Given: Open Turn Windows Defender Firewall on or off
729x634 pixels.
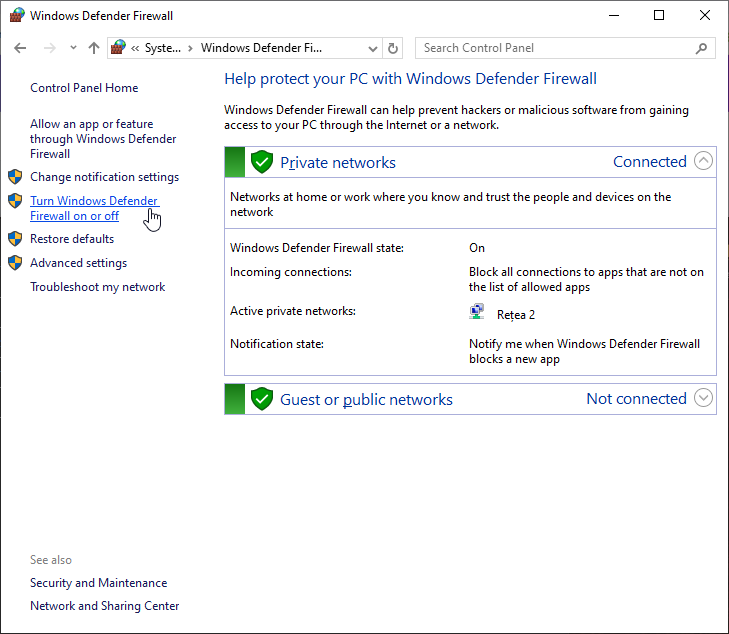Looking at the screenshot, I should click(95, 208).
